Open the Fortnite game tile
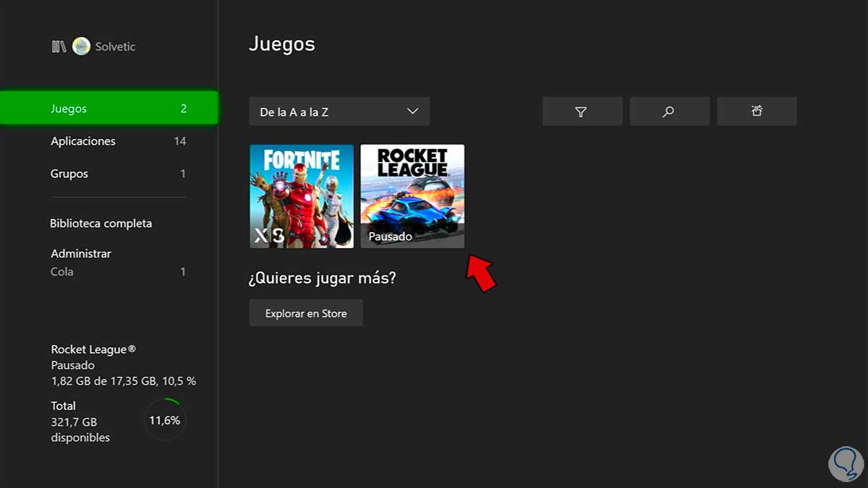This screenshot has width=868, height=488. click(302, 196)
